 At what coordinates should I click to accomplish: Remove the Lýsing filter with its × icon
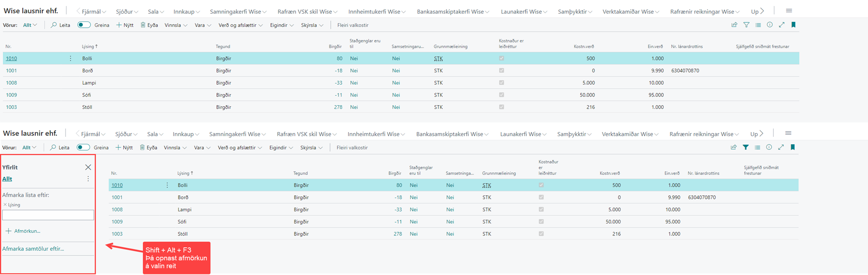tap(5, 205)
